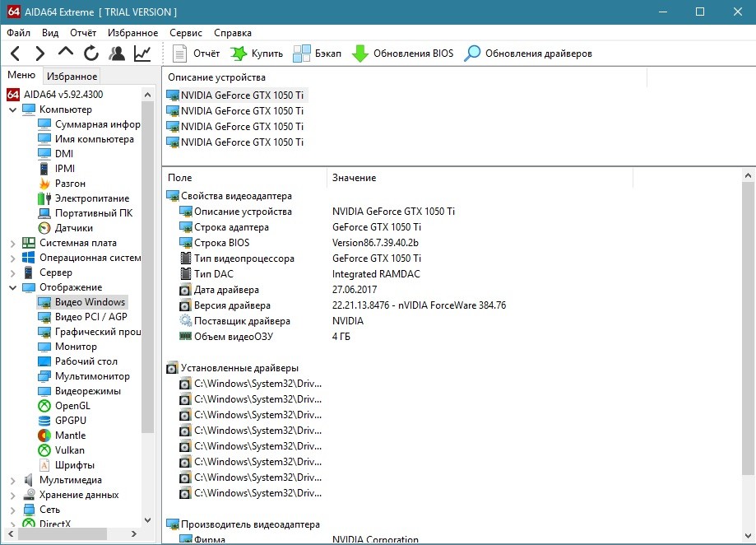Click the Поле column header

click(244, 178)
